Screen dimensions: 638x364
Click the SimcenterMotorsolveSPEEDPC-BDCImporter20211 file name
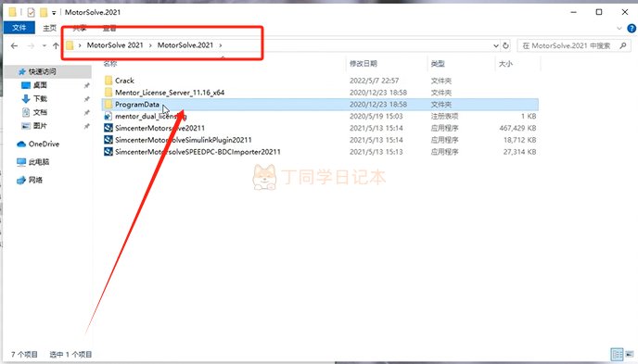(x=198, y=152)
